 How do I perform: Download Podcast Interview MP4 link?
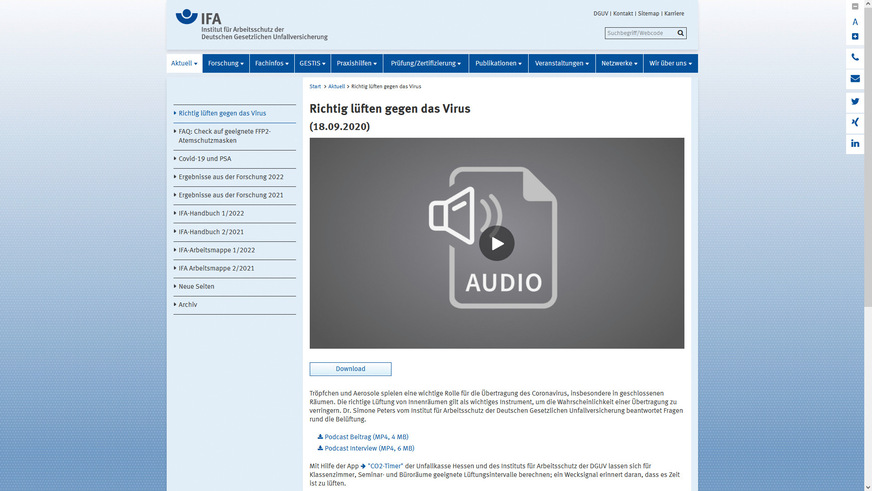pyautogui.click(x=369, y=449)
